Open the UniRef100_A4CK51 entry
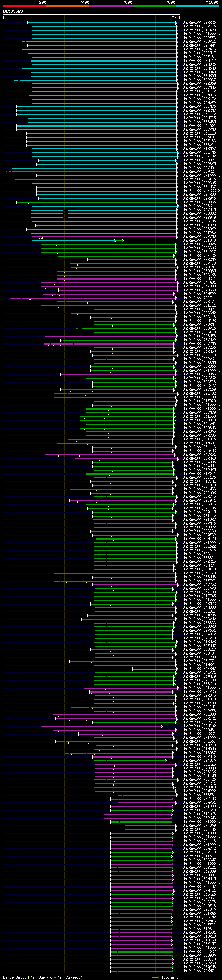The height and width of the screenshot is (980, 222). pos(199,455)
